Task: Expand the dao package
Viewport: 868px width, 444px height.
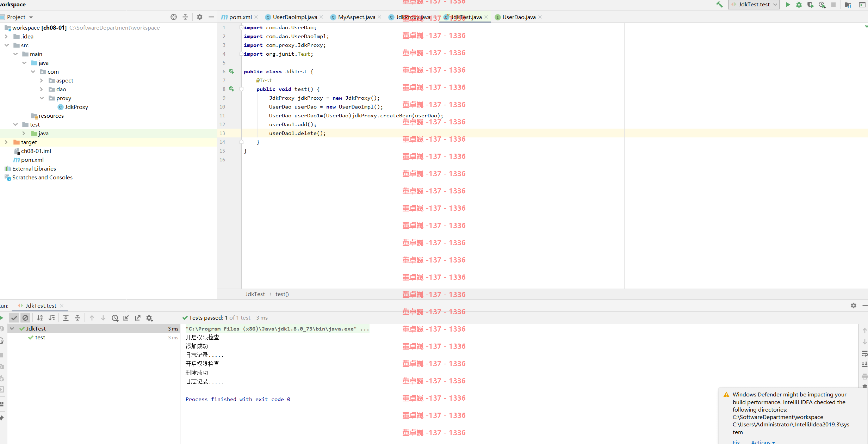Action: [41, 89]
